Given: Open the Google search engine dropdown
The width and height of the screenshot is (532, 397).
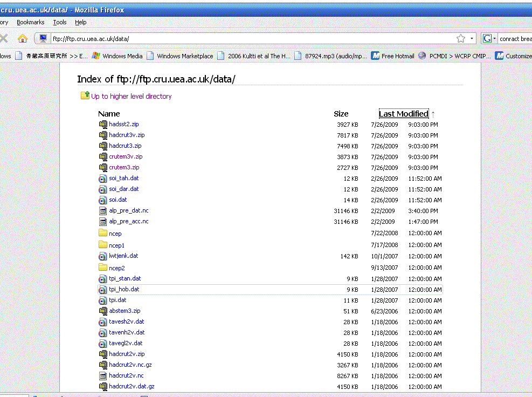Looking at the screenshot, I should click(x=489, y=38).
